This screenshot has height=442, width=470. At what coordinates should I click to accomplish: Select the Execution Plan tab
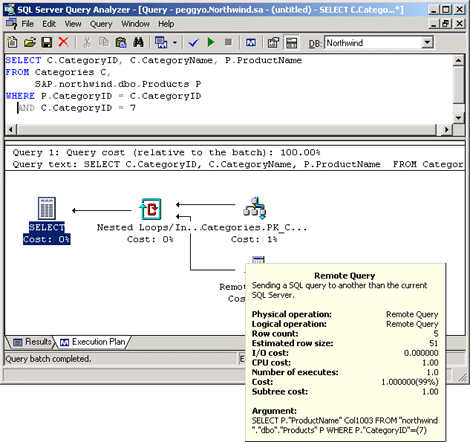(x=93, y=342)
